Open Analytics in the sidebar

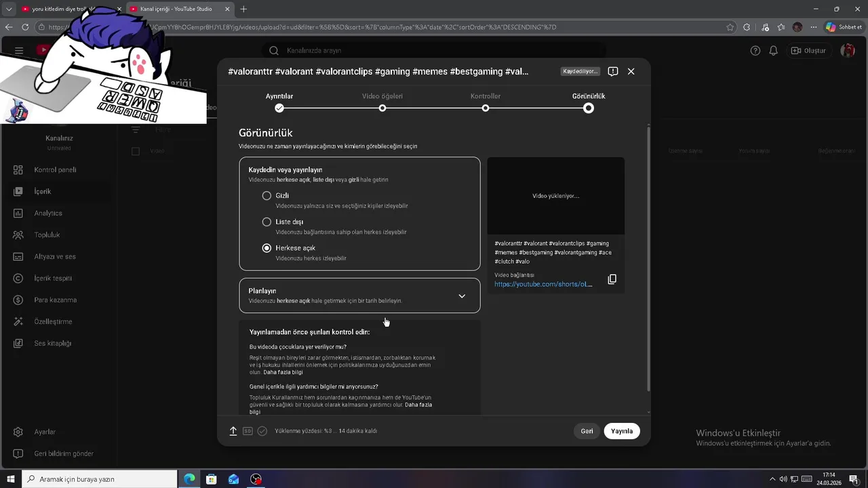click(x=48, y=213)
